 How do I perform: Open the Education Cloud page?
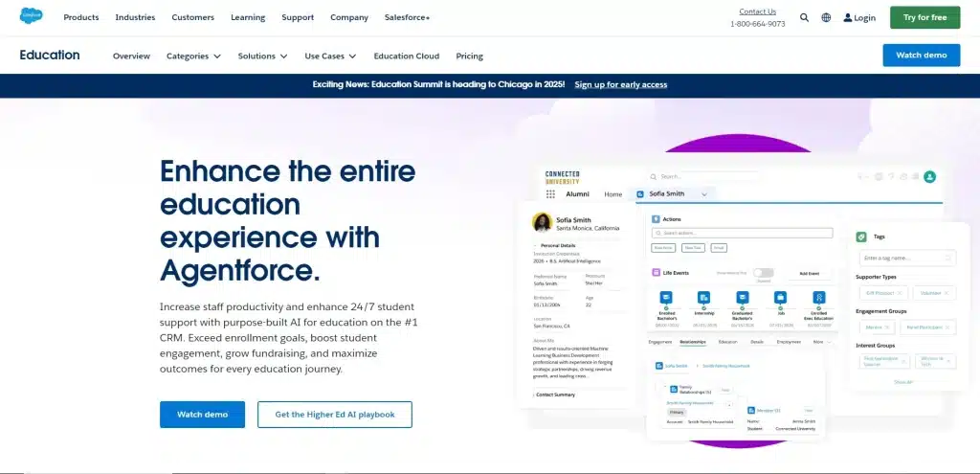point(406,56)
